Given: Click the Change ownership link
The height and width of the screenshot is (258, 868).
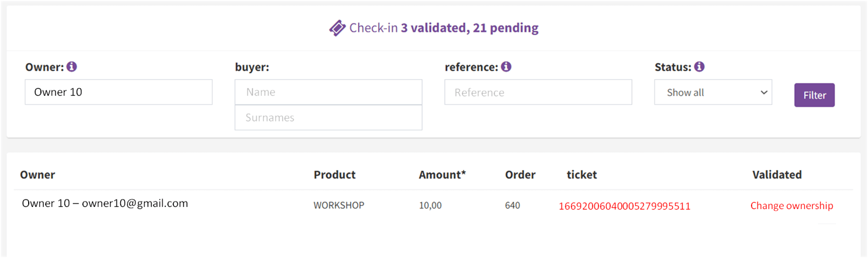Looking at the screenshot, I should tap(792, 206).
